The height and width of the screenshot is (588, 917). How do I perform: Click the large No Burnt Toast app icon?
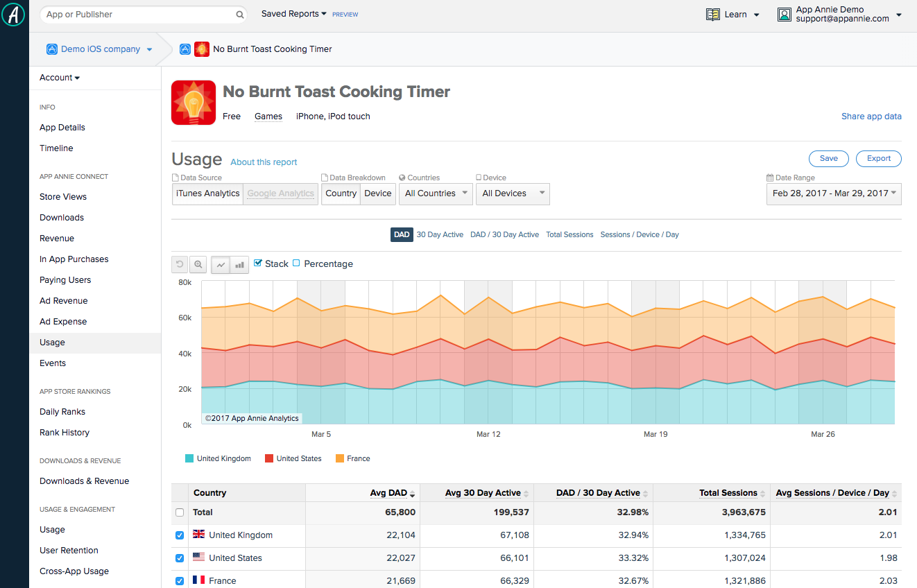(x=194, y=103)
